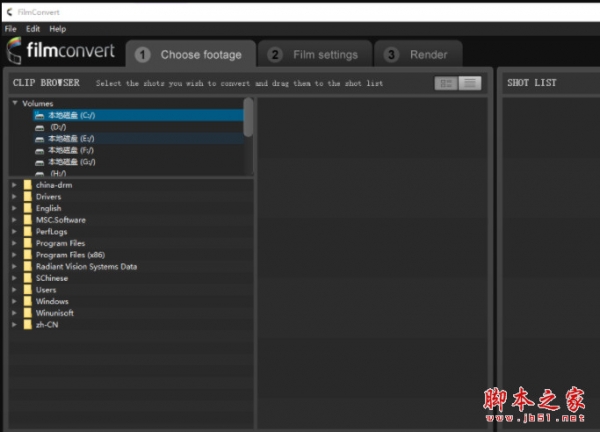Select Radiant Vision Systems Data name
Viewport: 600px width, 432px height.
point(86,267)
